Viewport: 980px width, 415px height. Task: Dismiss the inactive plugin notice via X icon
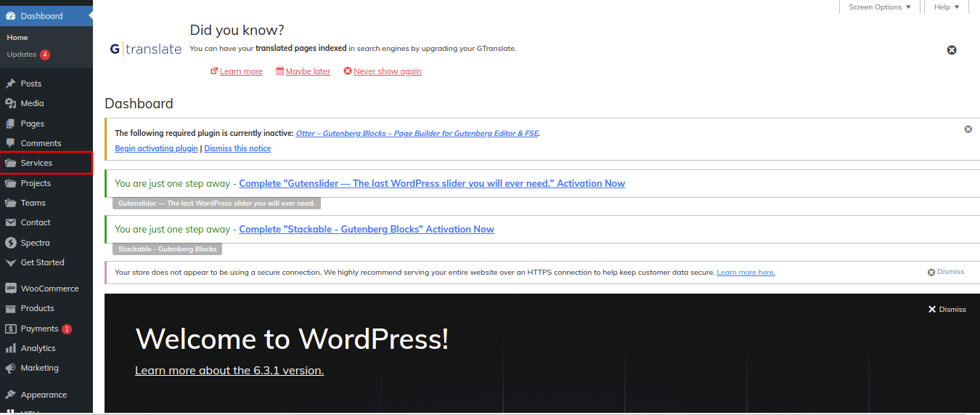click(968, 129)
